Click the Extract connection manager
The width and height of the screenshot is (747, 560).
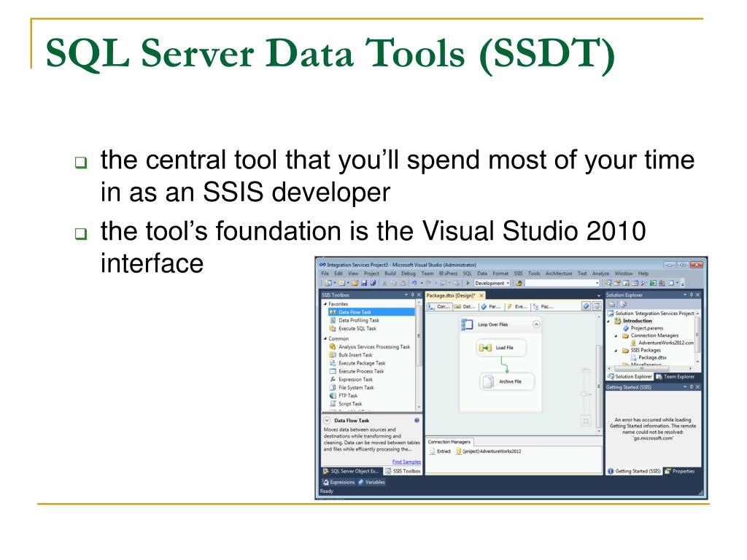[440, 451]
